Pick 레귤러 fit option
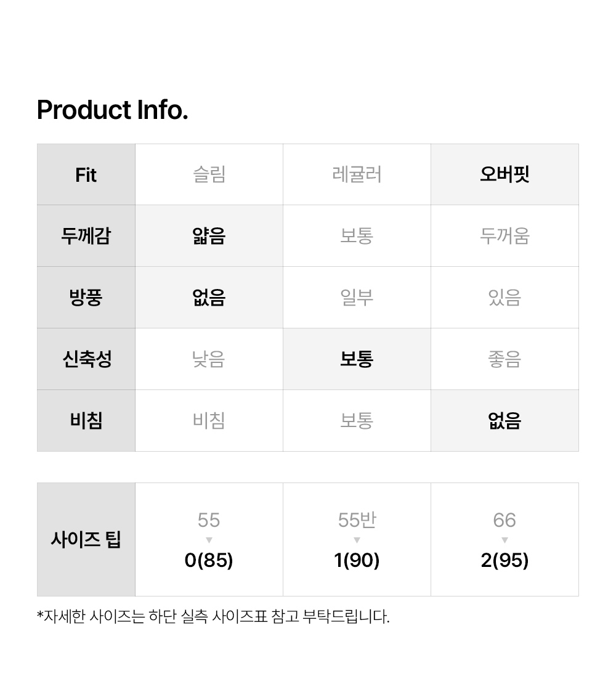 [357, 174]
